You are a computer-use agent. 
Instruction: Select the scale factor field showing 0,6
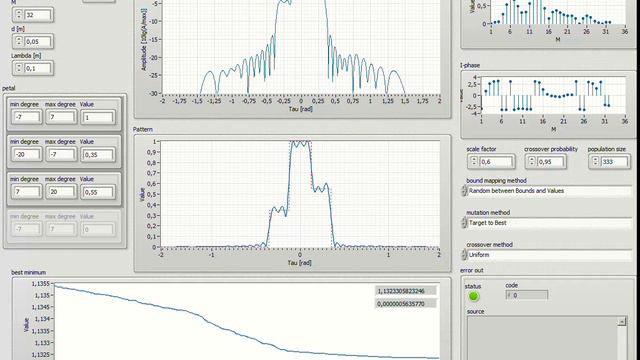click(x=496, y=162)
